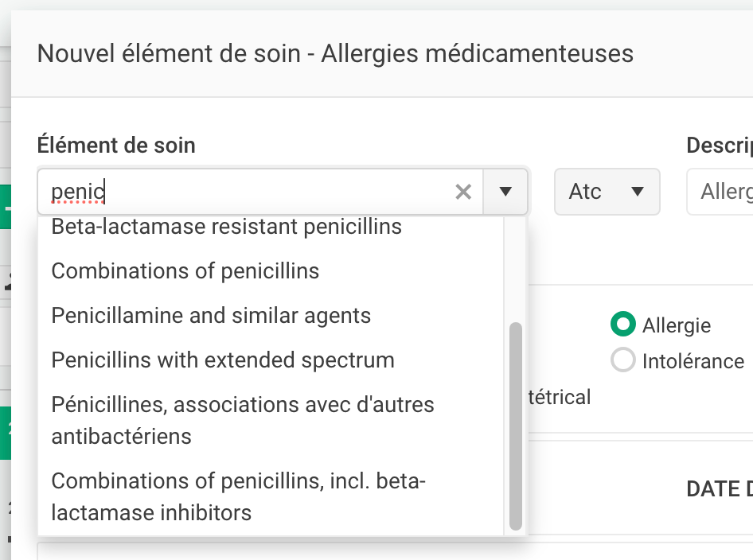Choose "Penicillins with extended spectrum"
This screenshot has width=753, height=560.
point(223,360)
